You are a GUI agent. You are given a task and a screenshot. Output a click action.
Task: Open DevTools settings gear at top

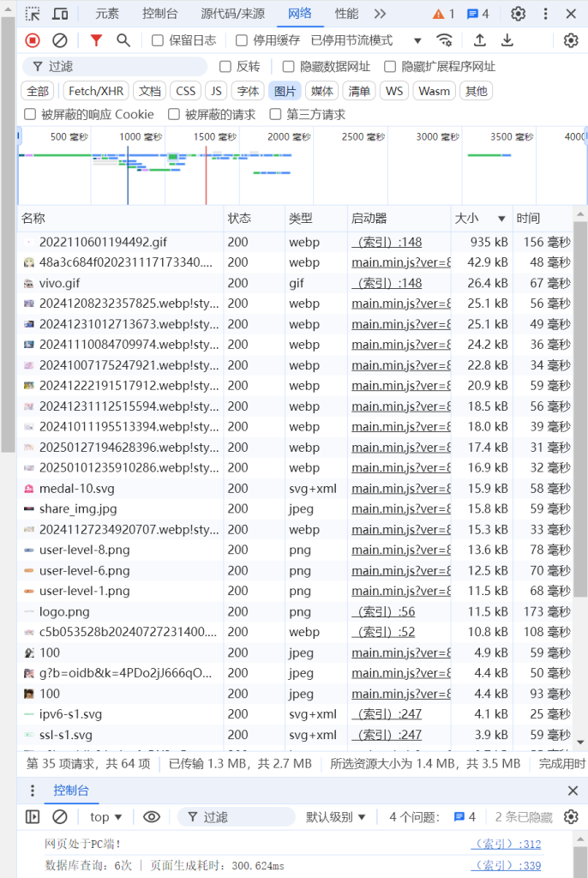tap(518, 14)
